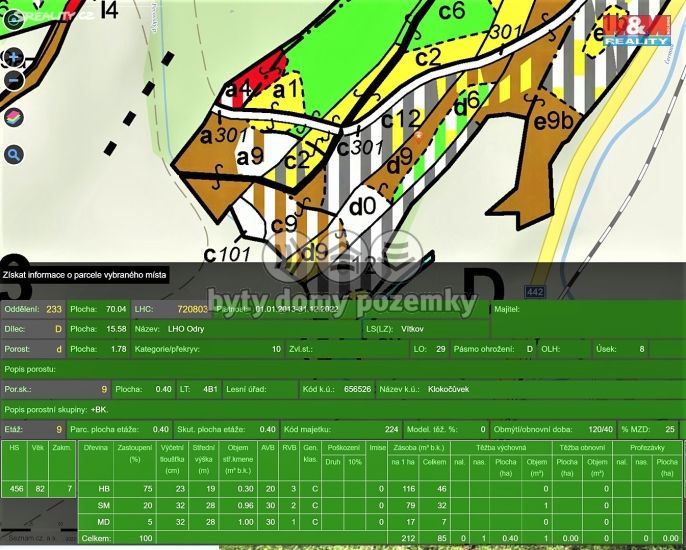Click the zoom out minus button
Viewport: 686px width, 550px height.
pyautogui.click(x=13, y=81)
